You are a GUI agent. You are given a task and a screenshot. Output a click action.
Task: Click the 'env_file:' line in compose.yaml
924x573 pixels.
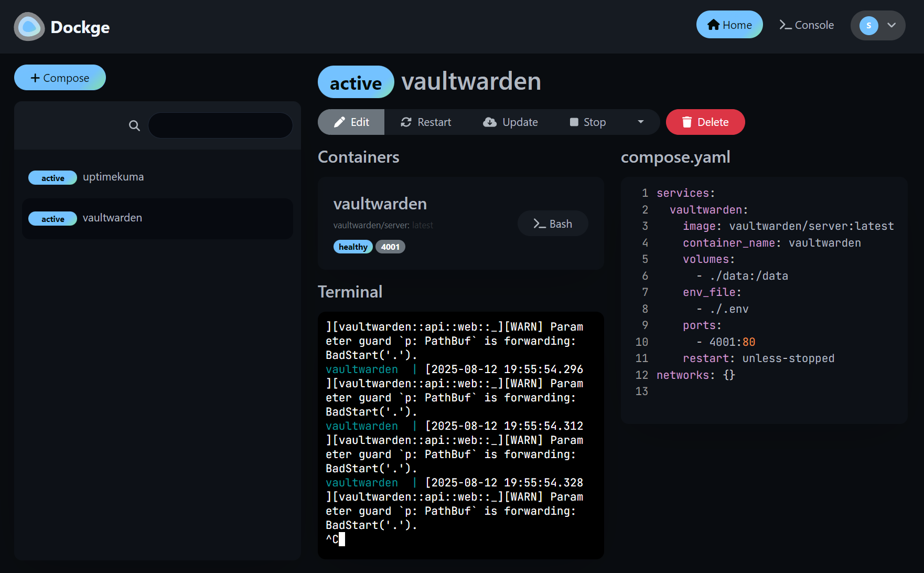[x=712, y=292]
